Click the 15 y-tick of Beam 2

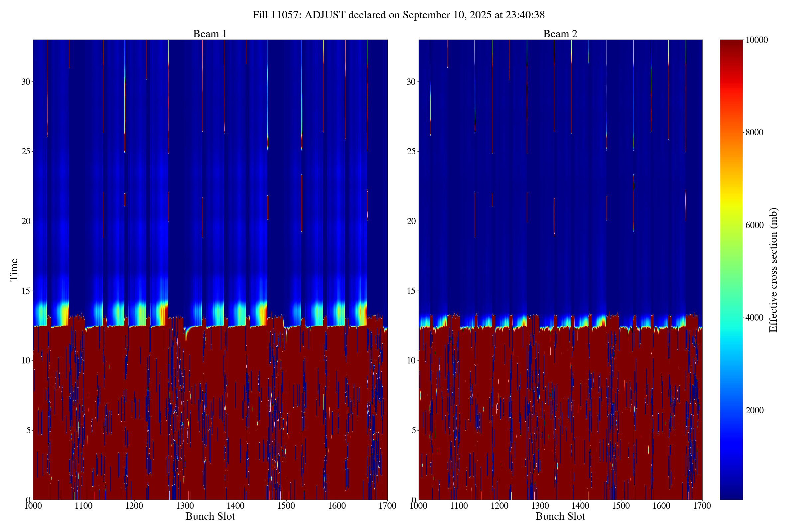[411, 291]
